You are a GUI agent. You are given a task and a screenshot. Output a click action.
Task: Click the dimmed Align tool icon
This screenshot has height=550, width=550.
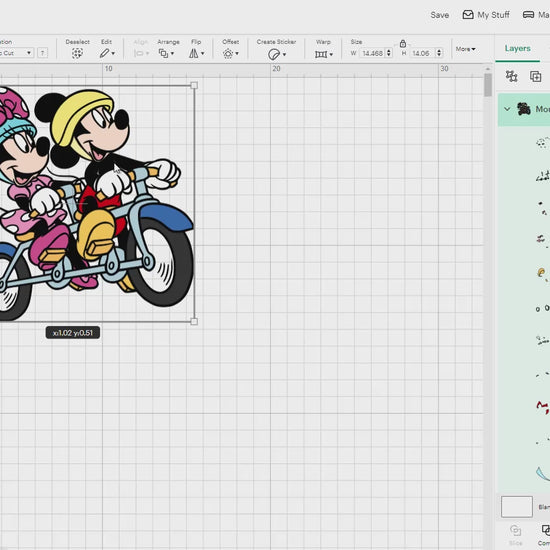pyautogui.click(x=139, y=53)
